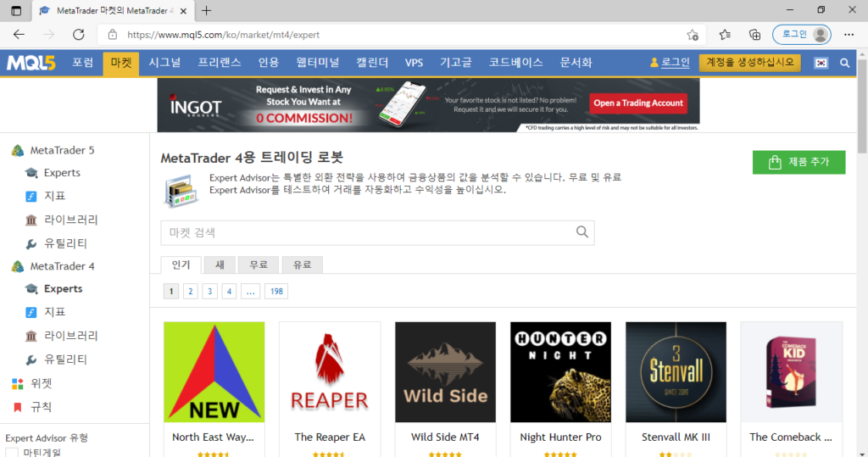Image resolution: width=868 pixels, height=457 pixels.
Task: Click the 로그인 link in site header
Action: click(x=676, y=63)
